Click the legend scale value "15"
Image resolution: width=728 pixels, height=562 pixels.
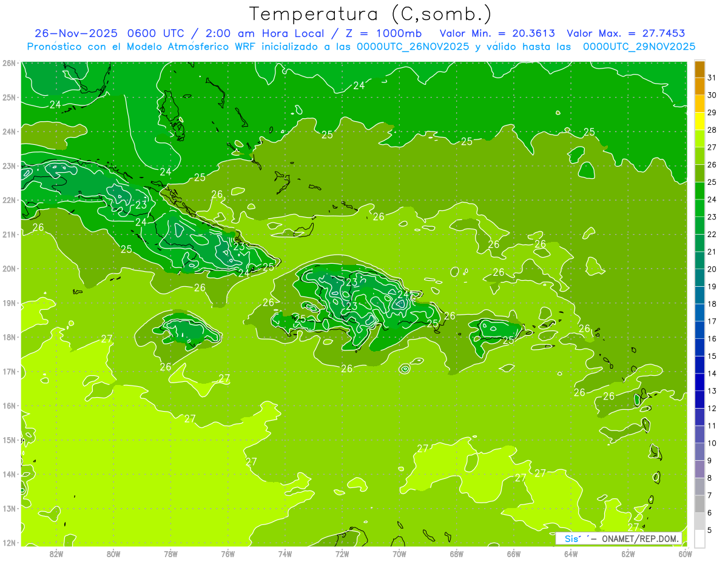coord(712,356)
